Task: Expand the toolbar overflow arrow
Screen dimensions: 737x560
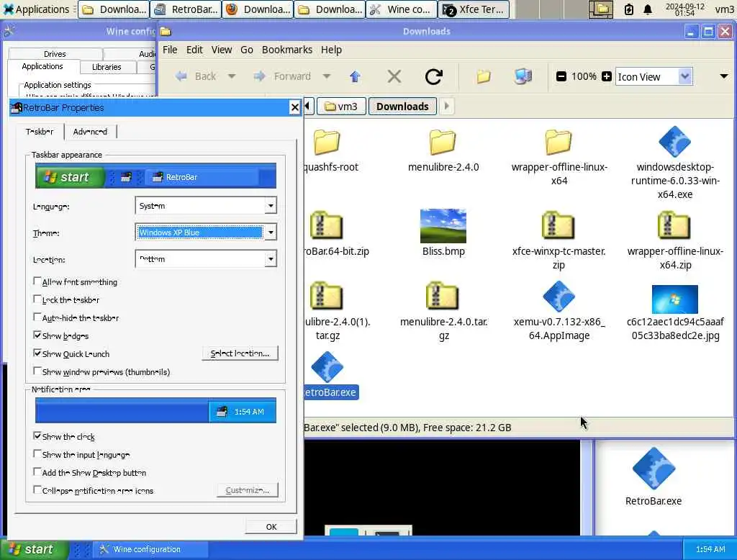Action: click(724, 76)
